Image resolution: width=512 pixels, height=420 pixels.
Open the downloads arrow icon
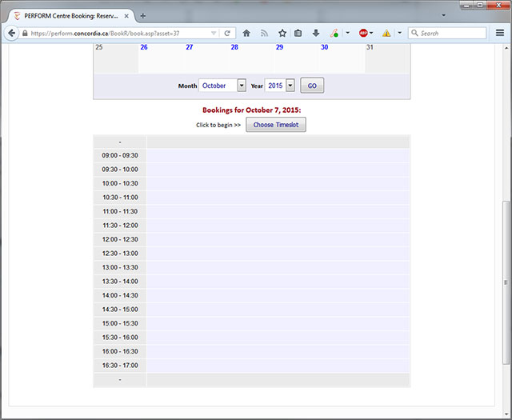(315, 34)
